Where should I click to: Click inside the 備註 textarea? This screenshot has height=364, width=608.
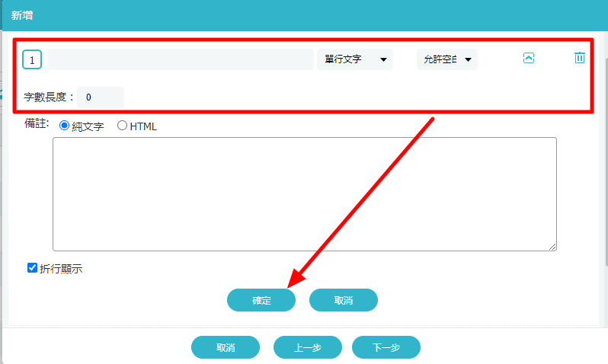point(304,193)
